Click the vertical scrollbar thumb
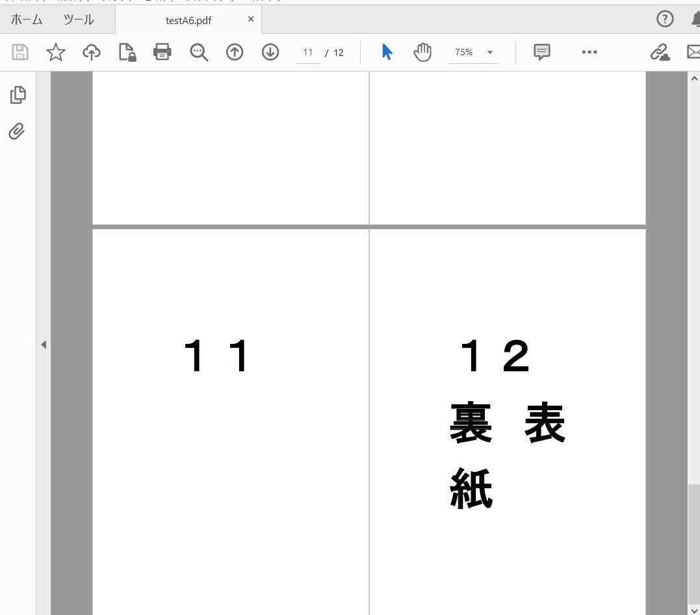Viewport: 700px width, 615px height. click(x=694, y=543)
